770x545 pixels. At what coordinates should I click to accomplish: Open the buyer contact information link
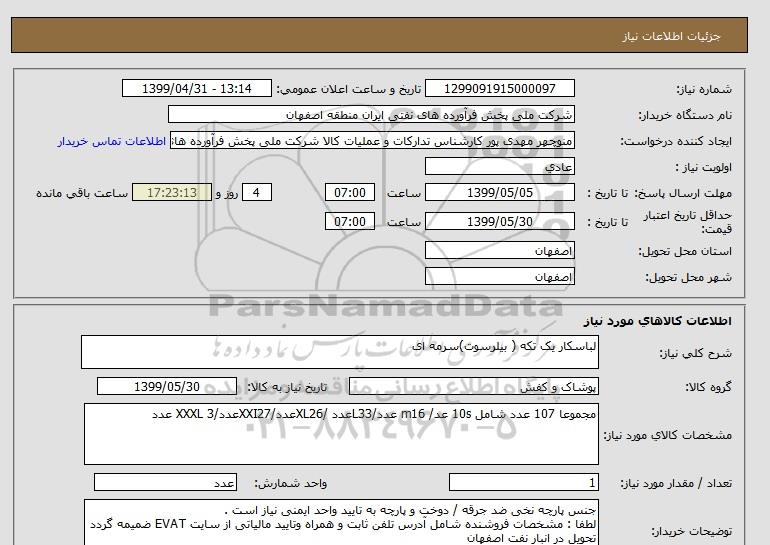(x=111, y=141)
